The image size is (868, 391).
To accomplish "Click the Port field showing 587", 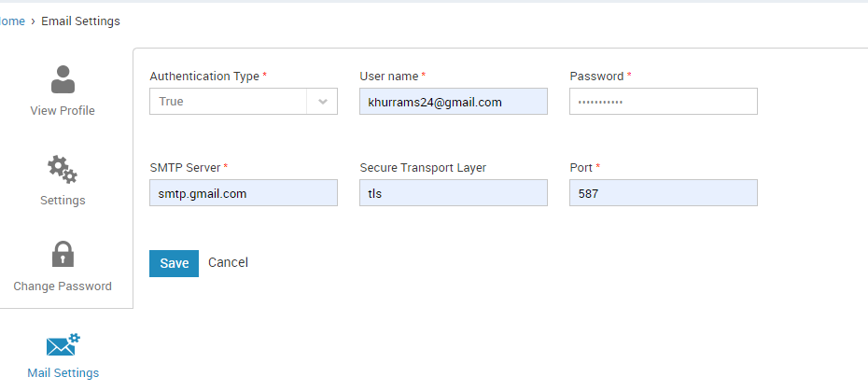I will pos(664,193).
